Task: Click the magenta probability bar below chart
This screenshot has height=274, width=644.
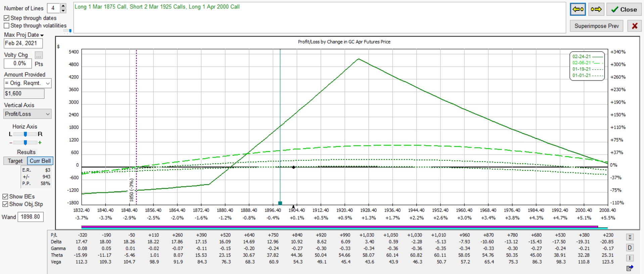Action: tap(339, 227)
